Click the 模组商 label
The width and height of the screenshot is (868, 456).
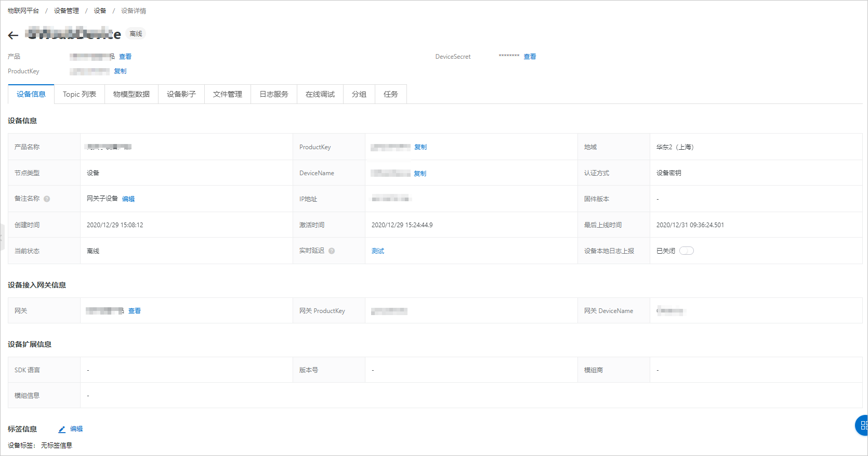pyautogui.click(x=594, y=370)
